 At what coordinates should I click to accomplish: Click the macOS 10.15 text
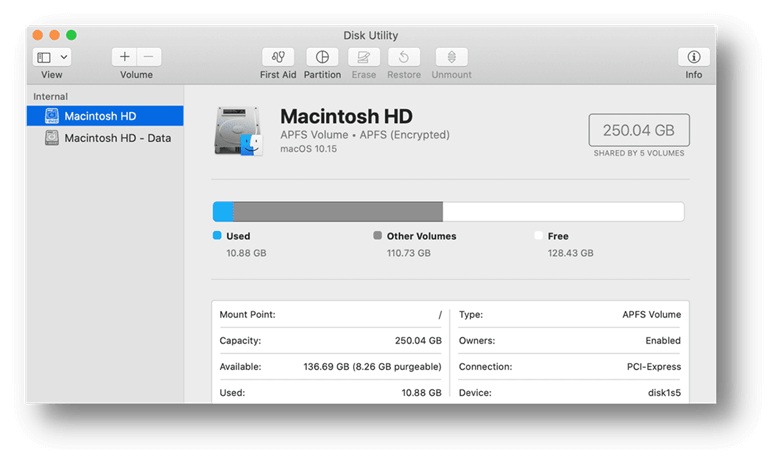pyautogui.click(x=308, y=149)
